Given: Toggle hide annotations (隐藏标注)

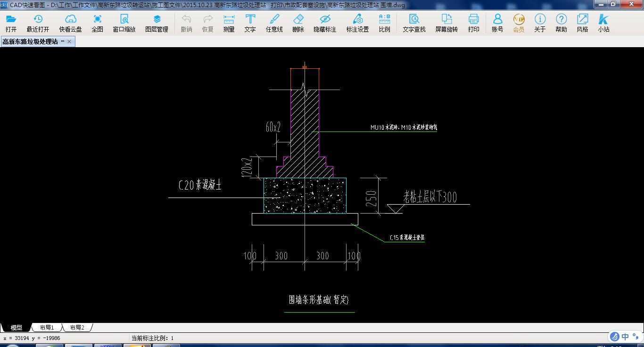Looking at the screenshot, I should point(325,23).
